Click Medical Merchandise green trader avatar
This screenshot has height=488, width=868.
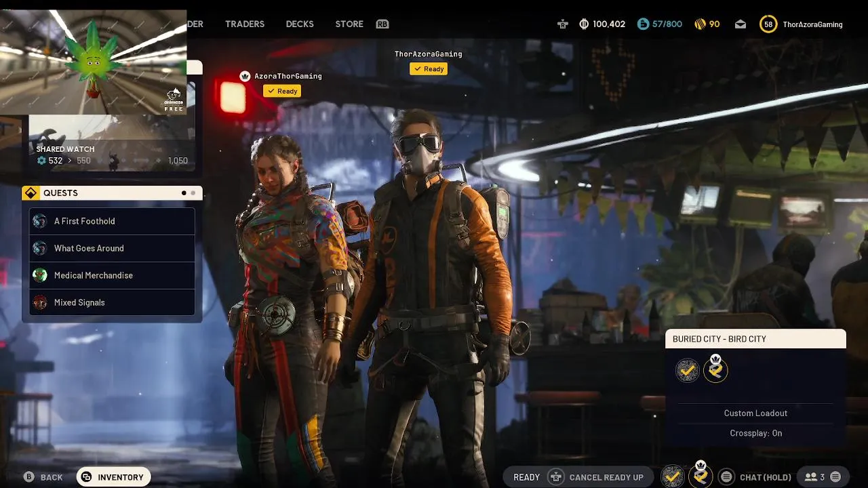[40, 275]
